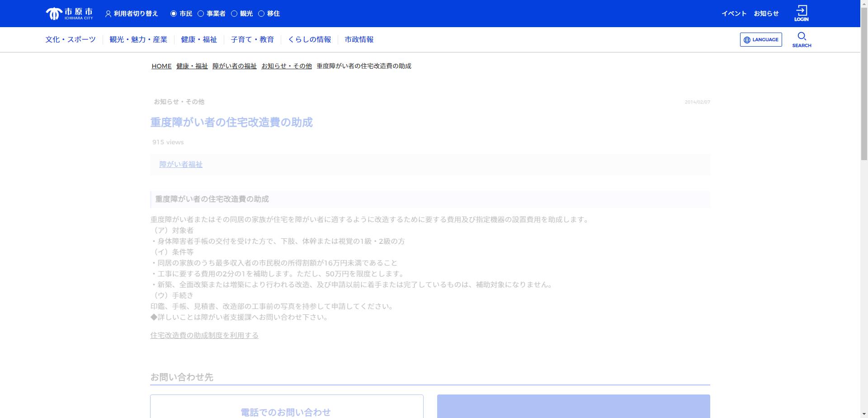Click the date 2014/02/07
This screenshot has height=418, width=868.
click(x=697, y=102)
